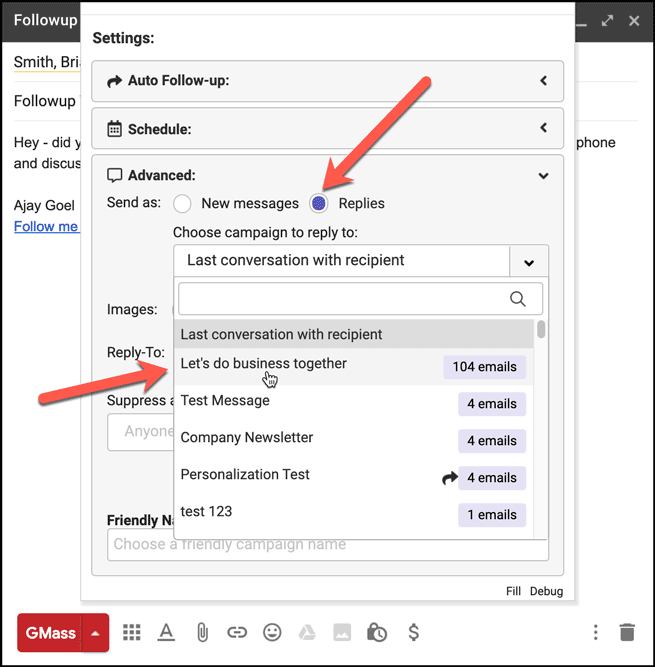
Task: Click the friendly campaign name field
Action: pos(328,545)
